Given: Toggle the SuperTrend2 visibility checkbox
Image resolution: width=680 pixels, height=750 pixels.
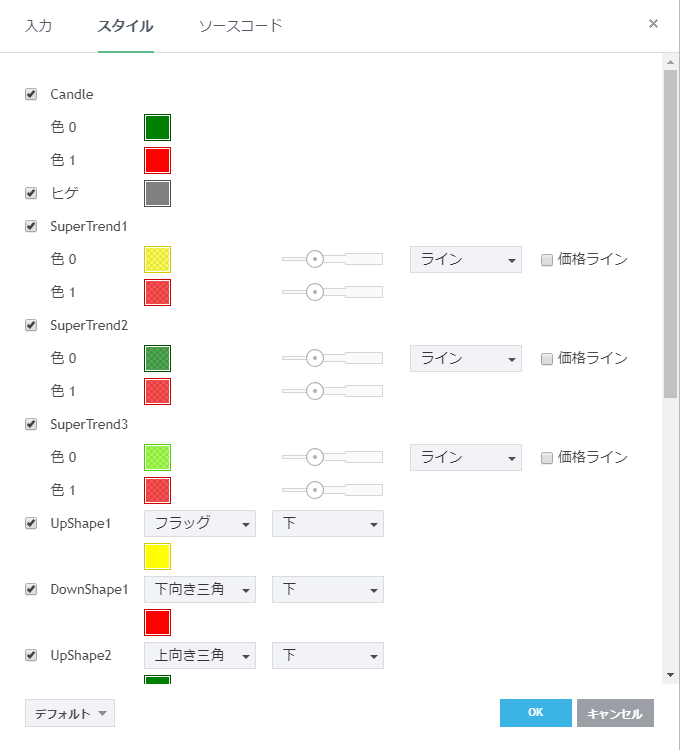Looking at the screenshot, I should 31,325.
